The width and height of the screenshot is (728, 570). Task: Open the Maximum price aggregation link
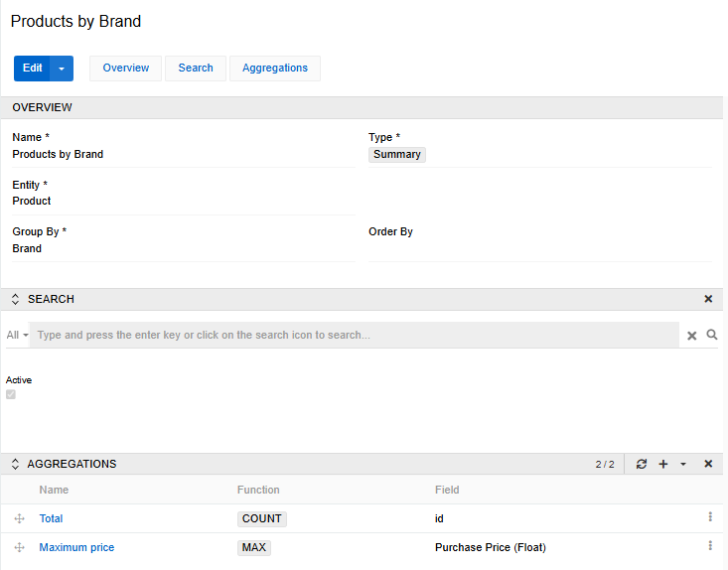tap(76, 547)
